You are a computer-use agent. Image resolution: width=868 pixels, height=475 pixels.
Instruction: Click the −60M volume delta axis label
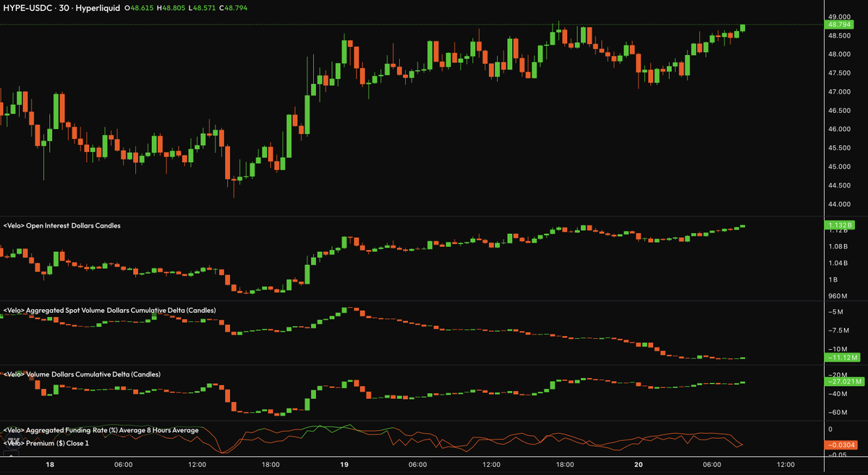[838, 413]
